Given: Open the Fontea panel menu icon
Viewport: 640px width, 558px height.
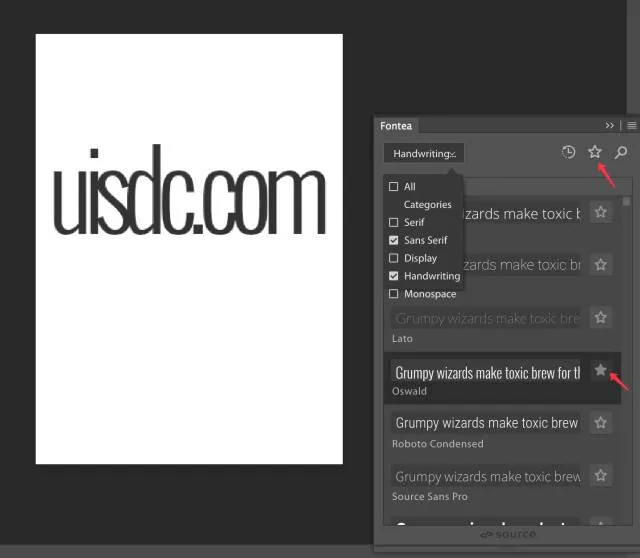Looking at the screenshot, I should [631, 125].
